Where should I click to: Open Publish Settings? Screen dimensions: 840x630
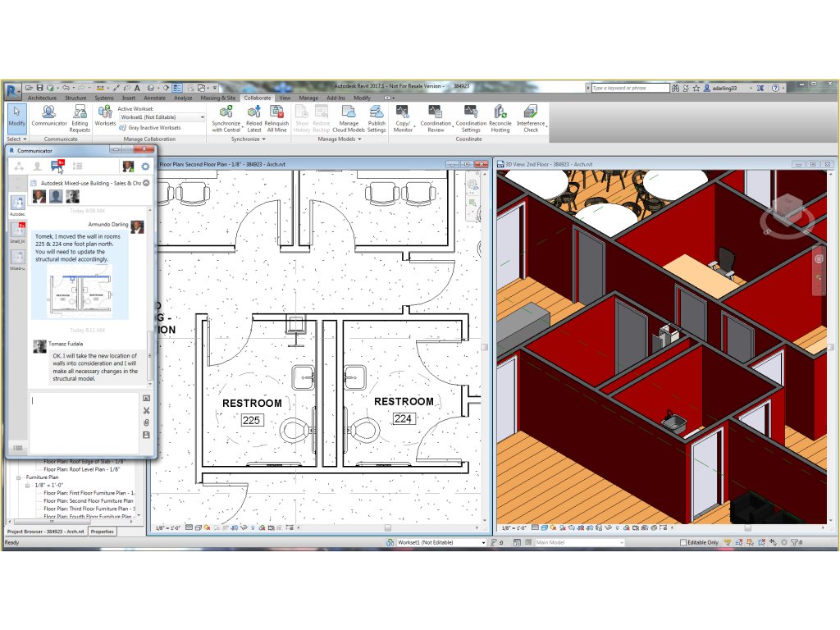(377, 118)
